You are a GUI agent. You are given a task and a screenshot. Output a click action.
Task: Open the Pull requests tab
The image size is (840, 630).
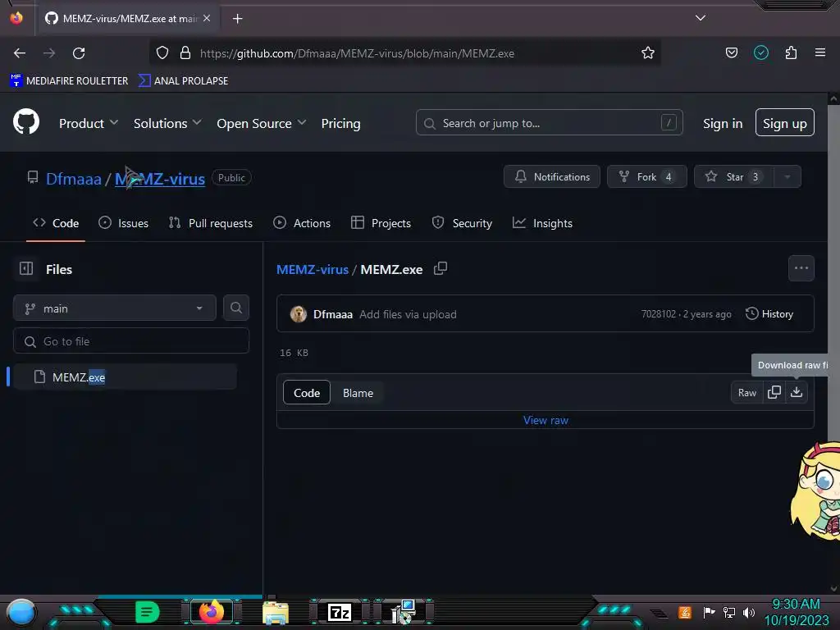pyautogui.click(x=211, y=223)
